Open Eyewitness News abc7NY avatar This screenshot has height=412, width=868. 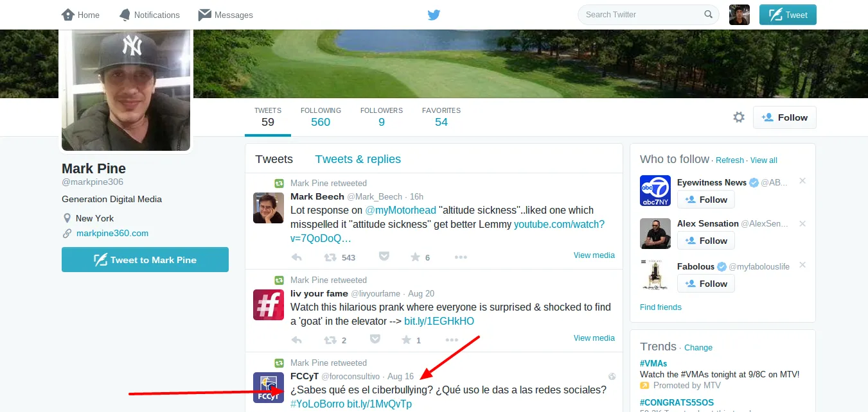[x=655, y=191]
